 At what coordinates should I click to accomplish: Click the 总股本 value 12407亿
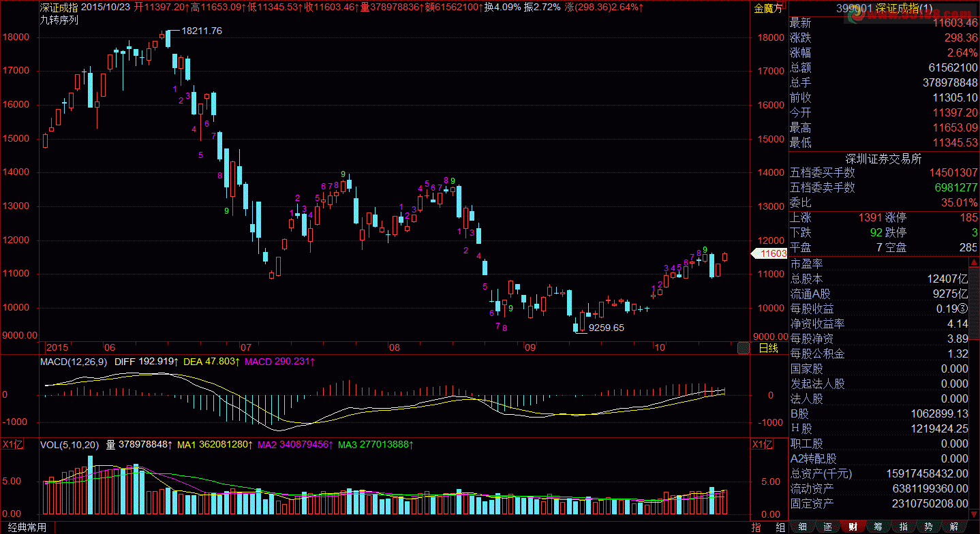949,279
